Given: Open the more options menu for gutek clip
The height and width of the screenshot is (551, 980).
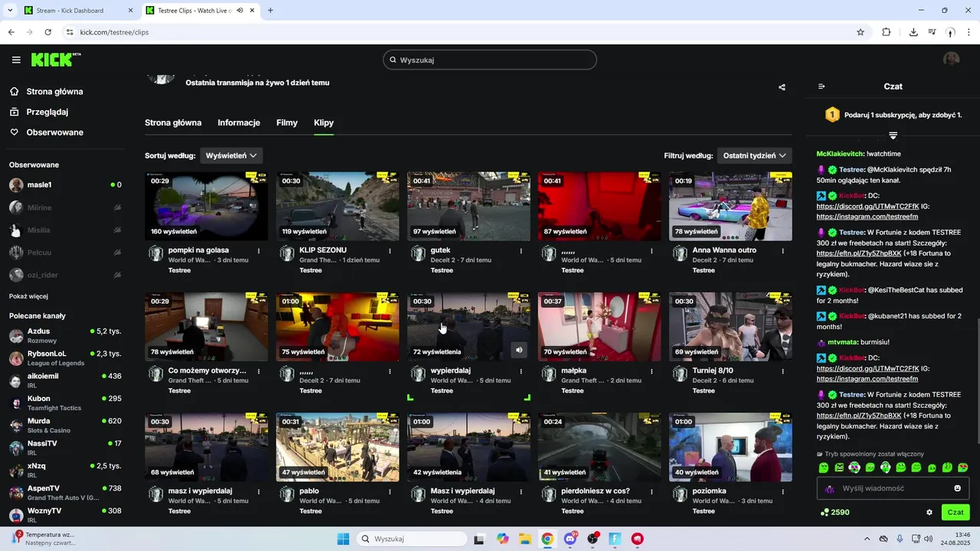Looking at the screenshot, I should point(521,250).
